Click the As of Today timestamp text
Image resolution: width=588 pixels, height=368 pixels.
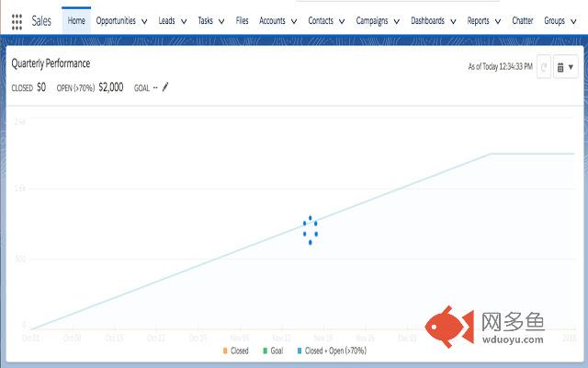[501, 67]
